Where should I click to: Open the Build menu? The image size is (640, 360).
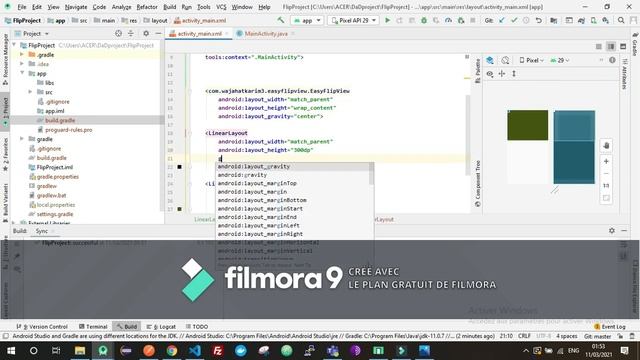pos(169,7)
